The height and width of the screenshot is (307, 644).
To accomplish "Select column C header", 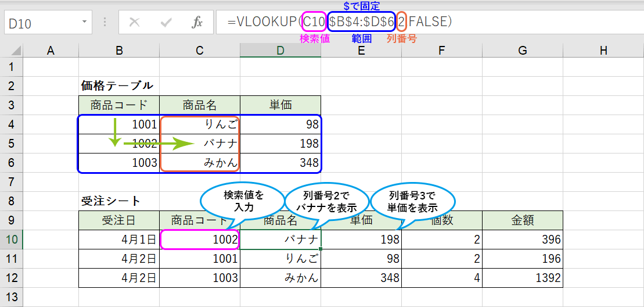I will 200,50.
